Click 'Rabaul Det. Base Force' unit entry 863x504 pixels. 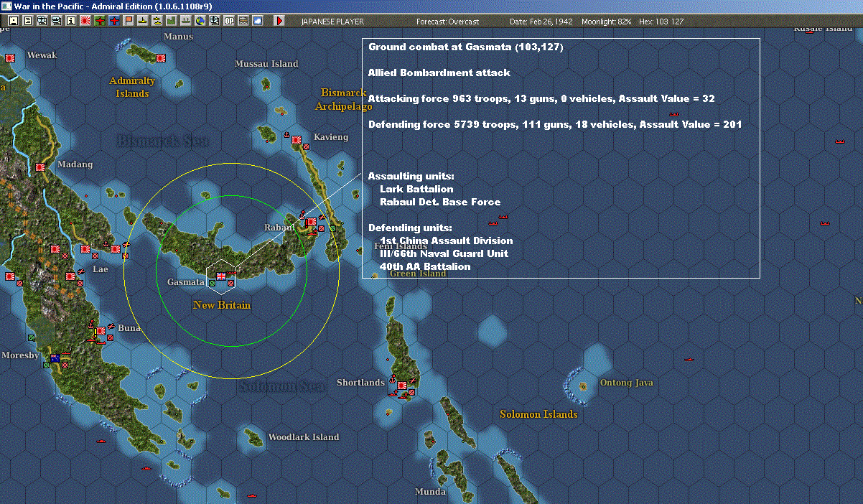(440, 202)
